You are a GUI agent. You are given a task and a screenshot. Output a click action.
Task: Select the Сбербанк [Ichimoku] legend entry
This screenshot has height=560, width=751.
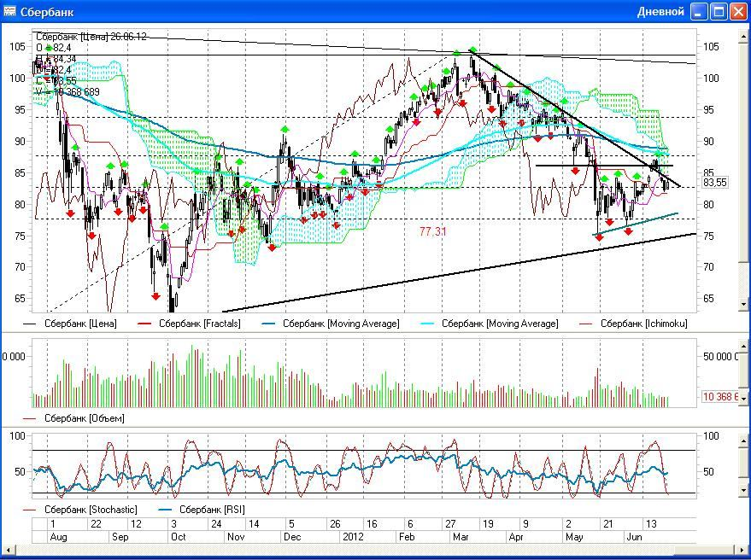pos(633,324)
